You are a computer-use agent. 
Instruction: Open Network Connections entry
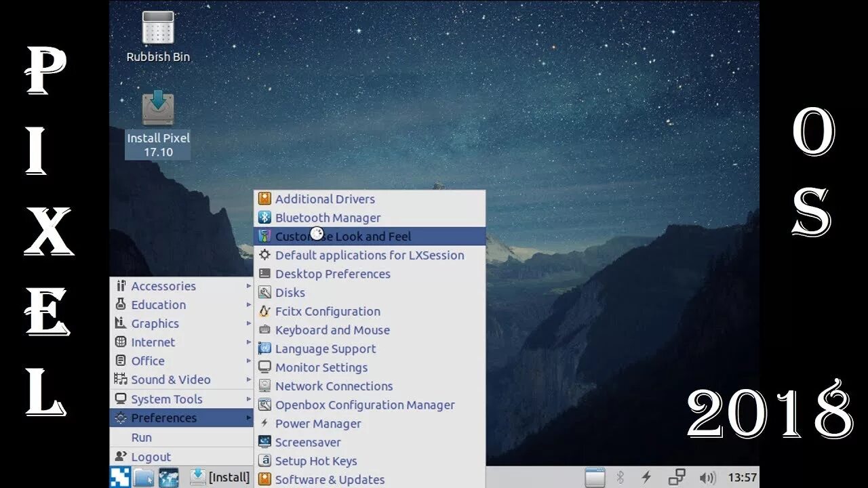coord(370,386)
